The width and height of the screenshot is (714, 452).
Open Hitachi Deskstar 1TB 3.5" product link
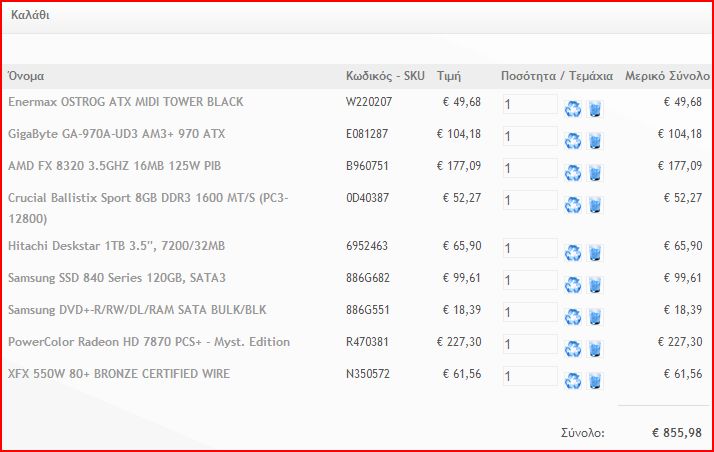click(117, 246)
